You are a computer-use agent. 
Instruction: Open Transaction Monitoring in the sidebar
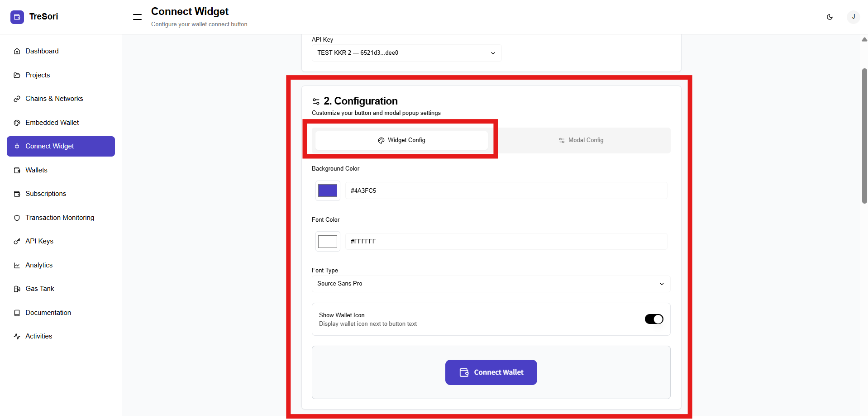coord(60,218)
